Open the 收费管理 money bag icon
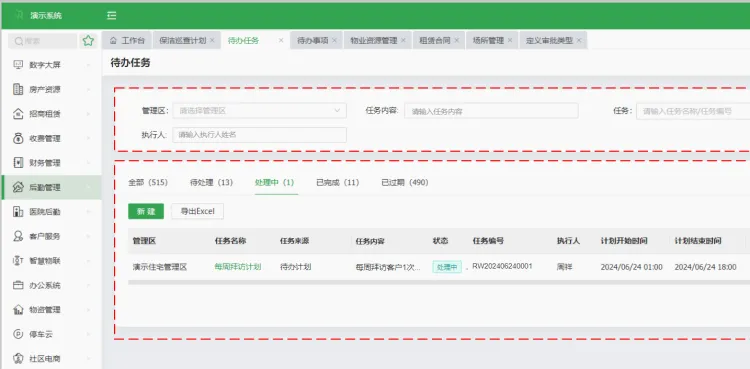Screen dimensions: 750x369 pos(18,138)
